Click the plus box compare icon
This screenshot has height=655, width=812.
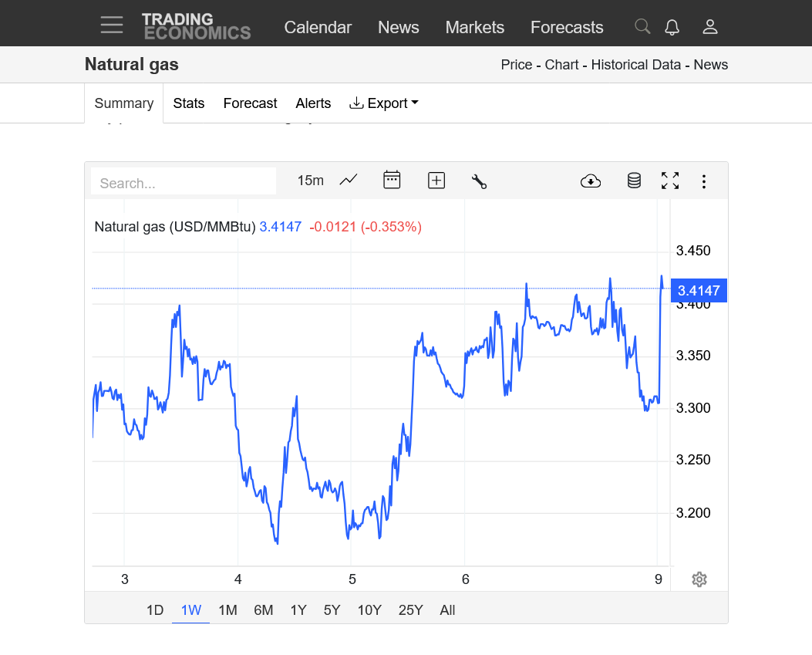pos(436,181)
